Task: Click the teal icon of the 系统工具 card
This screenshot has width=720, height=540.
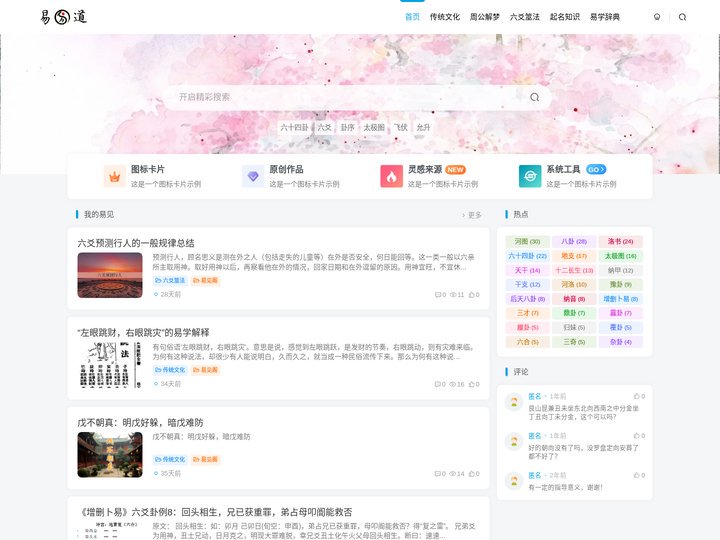Action: tap(530, 176)
